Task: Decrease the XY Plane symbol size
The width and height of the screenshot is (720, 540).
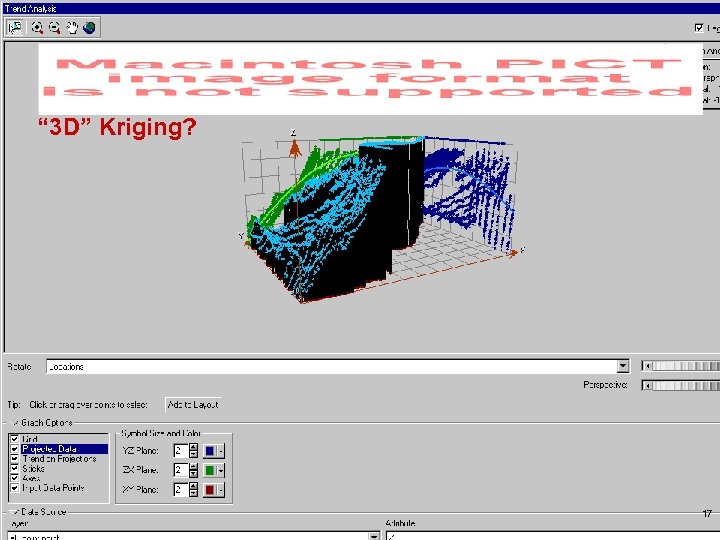Action: coord(193,493)
